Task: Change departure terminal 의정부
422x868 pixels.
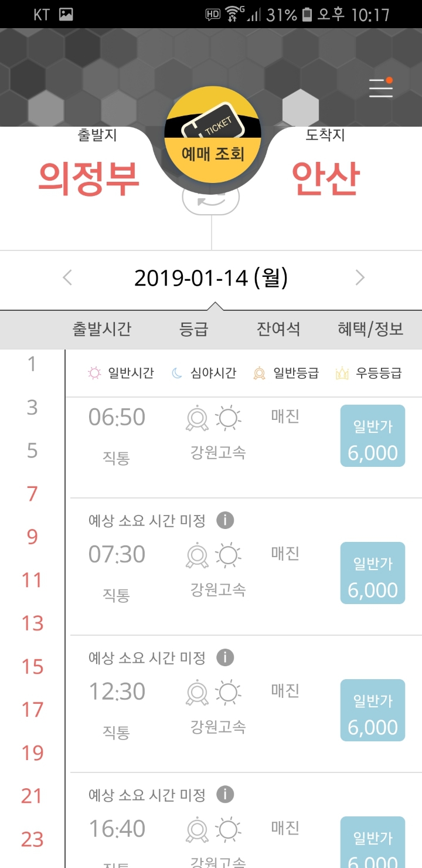Action: [89, 178]
